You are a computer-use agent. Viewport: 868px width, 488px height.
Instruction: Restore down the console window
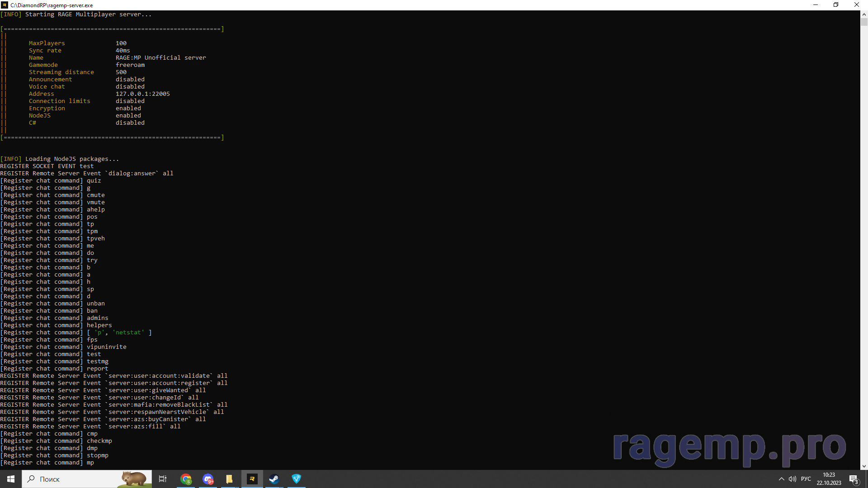point(836,5)
